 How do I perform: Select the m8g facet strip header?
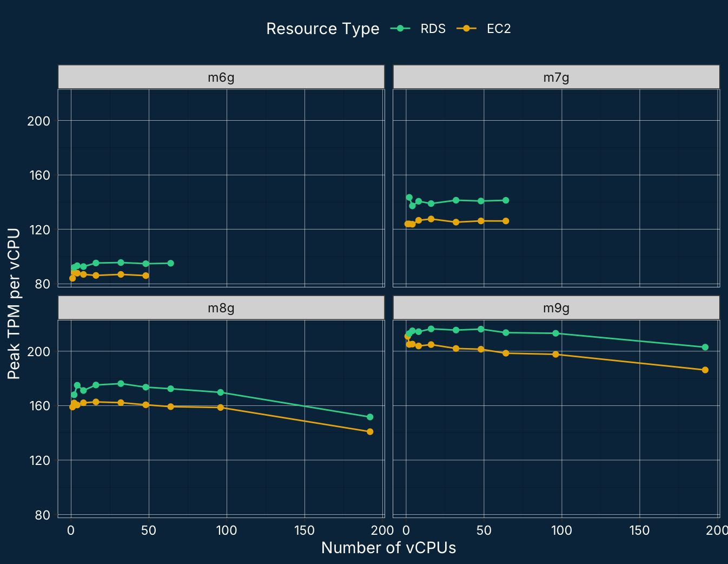(221, 308)
